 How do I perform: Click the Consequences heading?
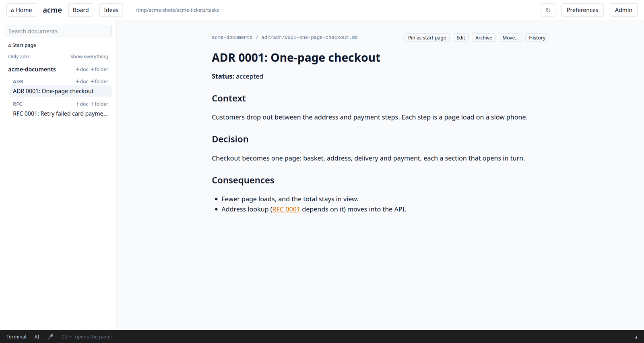click(x=243, y=180)
